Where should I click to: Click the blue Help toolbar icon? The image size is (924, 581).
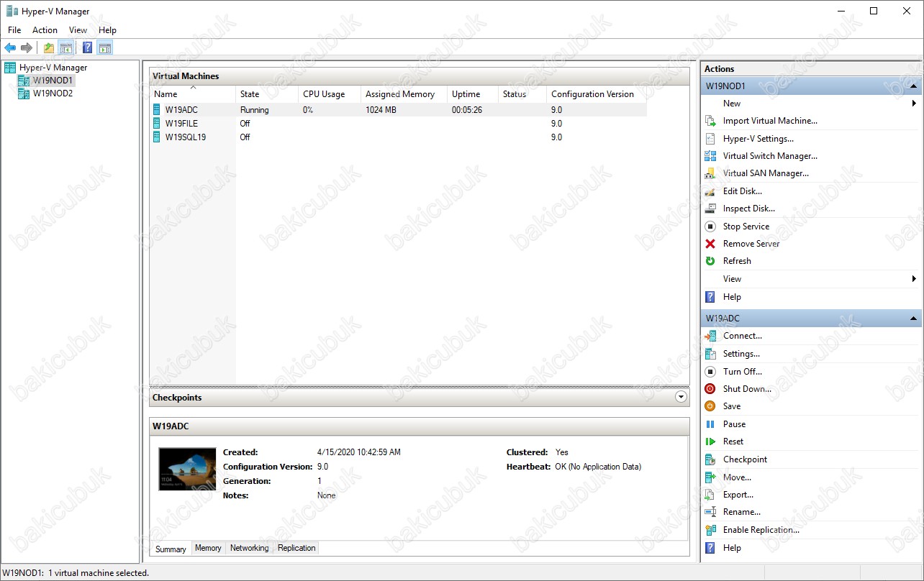pos(87,48)
